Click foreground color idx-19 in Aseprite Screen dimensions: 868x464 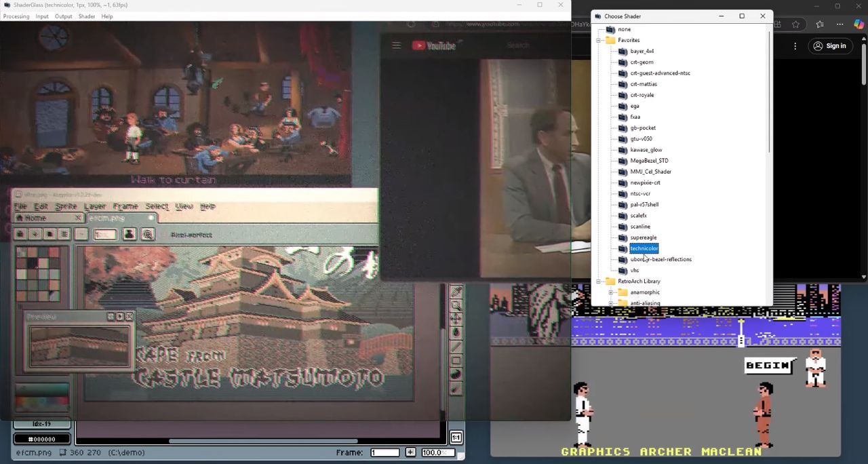(42, 424)
